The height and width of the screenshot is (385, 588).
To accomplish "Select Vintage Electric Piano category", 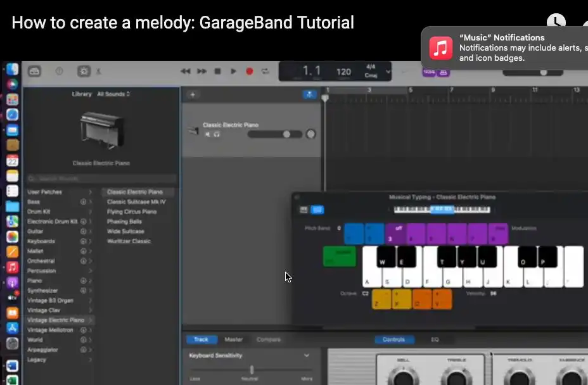I will tap(60, 320).
